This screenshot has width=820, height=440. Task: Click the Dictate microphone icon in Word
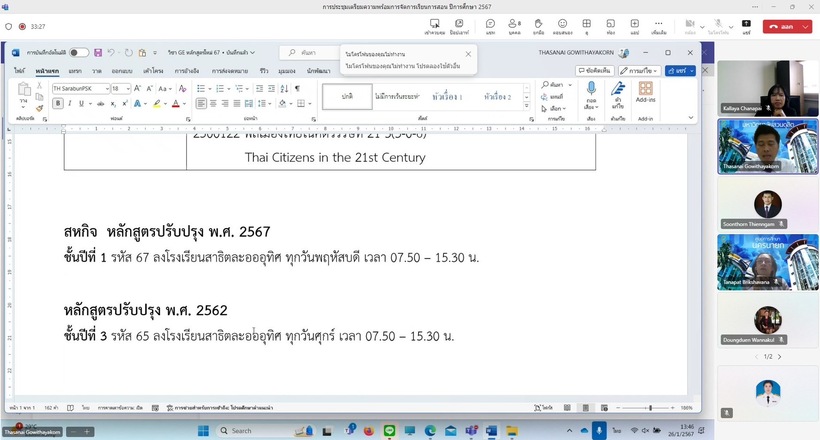pos(591,88)
